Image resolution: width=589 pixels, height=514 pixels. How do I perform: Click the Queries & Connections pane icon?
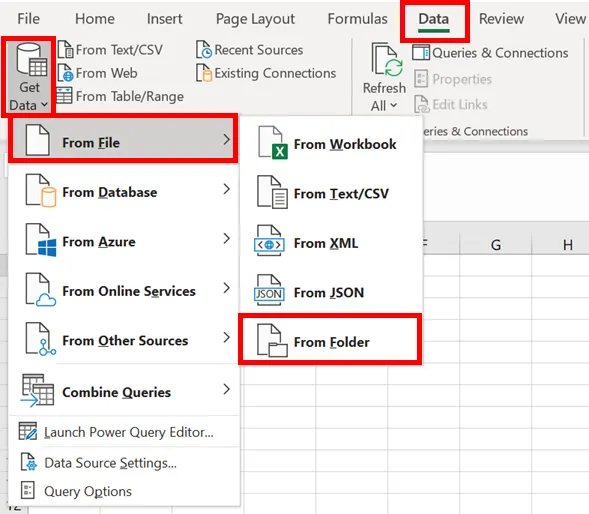421,53
